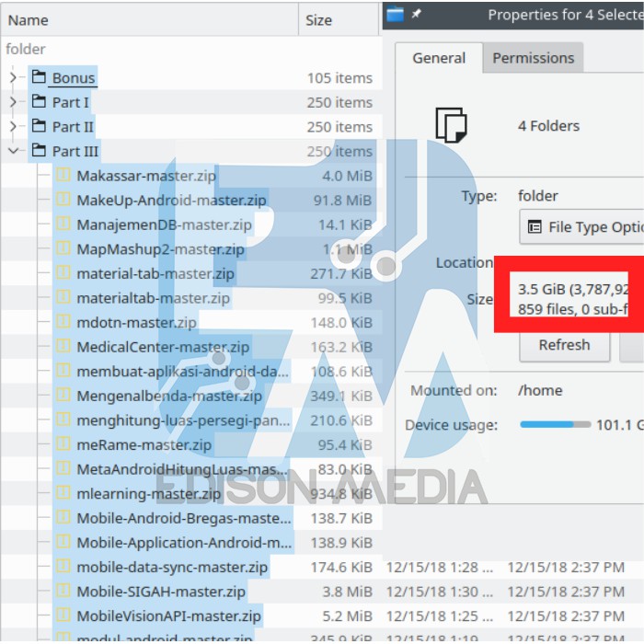This screenshot has width=644, height=644.
Task: Sort files by the Name column header
Action: tap(149, 20)
